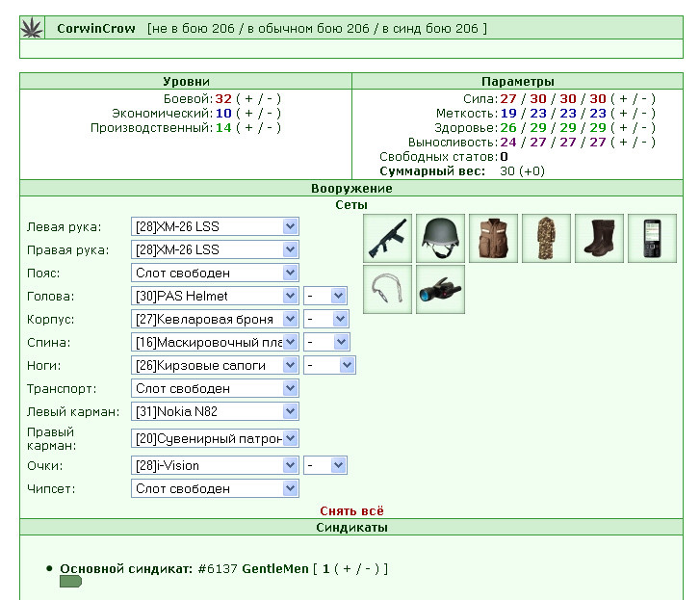Click the Синдикаты section header
The height and width of the screenshot is (600, 700).
[x=351, y=528]
